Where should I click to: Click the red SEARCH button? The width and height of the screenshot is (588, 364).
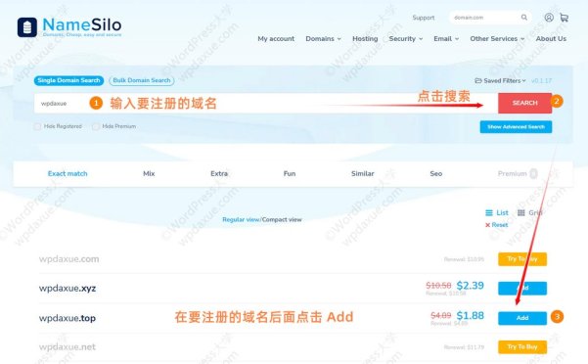524,103
